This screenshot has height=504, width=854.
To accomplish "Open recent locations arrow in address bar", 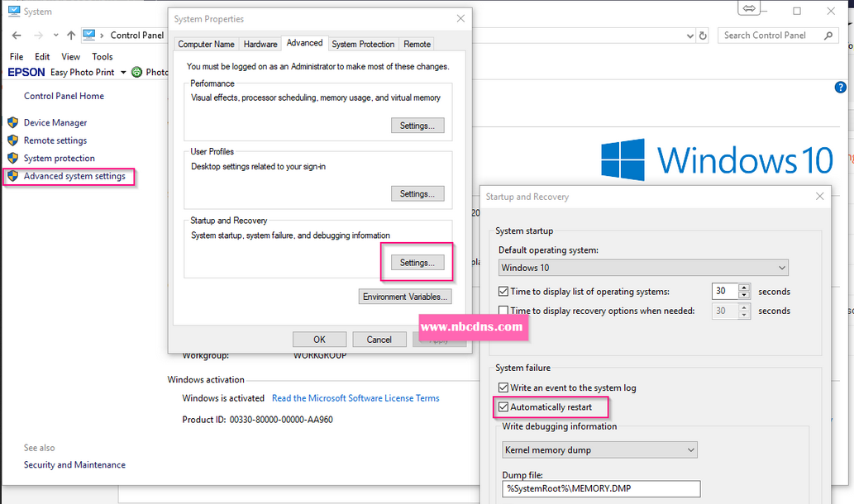I will [x=55, y=36].
